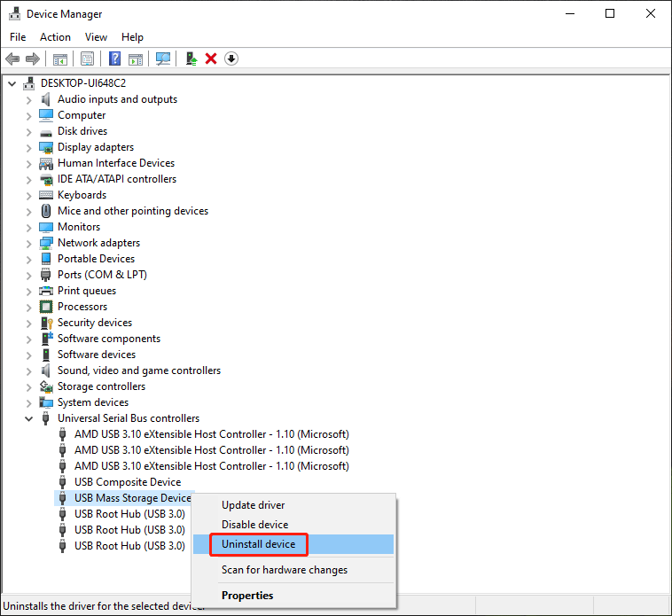Minimize the Device Manager window

(x=569, y=13)
